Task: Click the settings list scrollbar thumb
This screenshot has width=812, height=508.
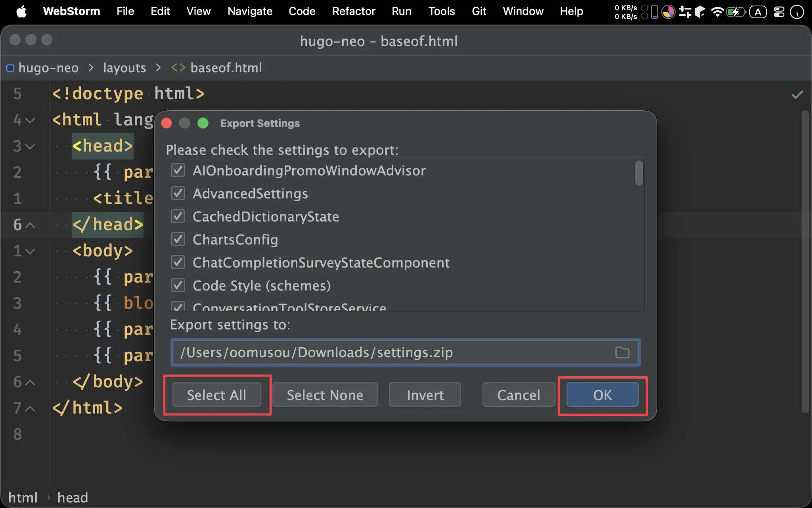Action: tap(639, 173)
